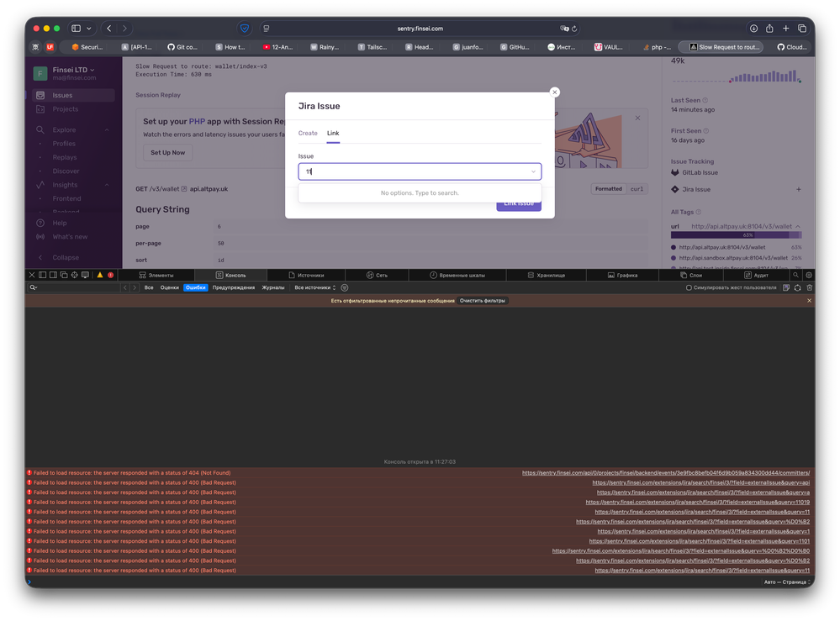Viewport: 840px width, 621px height.
Task: Open web inspector settings gear
Action: pos(809,275)
